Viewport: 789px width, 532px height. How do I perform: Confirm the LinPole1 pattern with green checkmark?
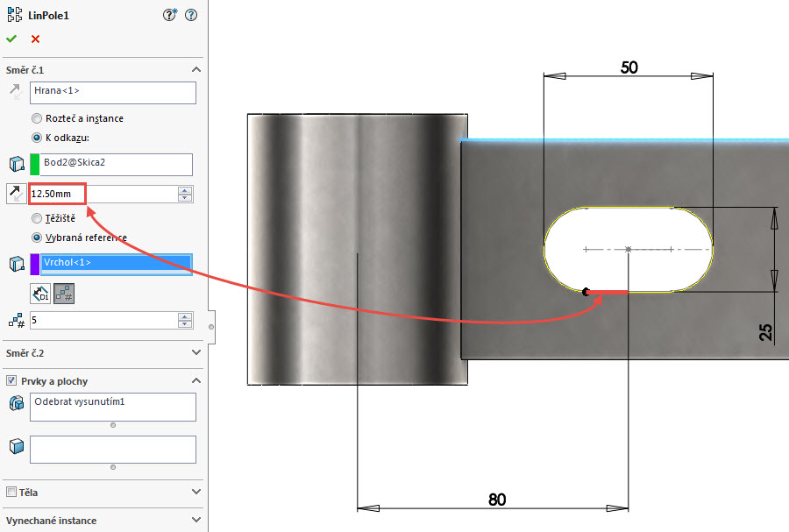pyautogui.click(x=11, y=39)
